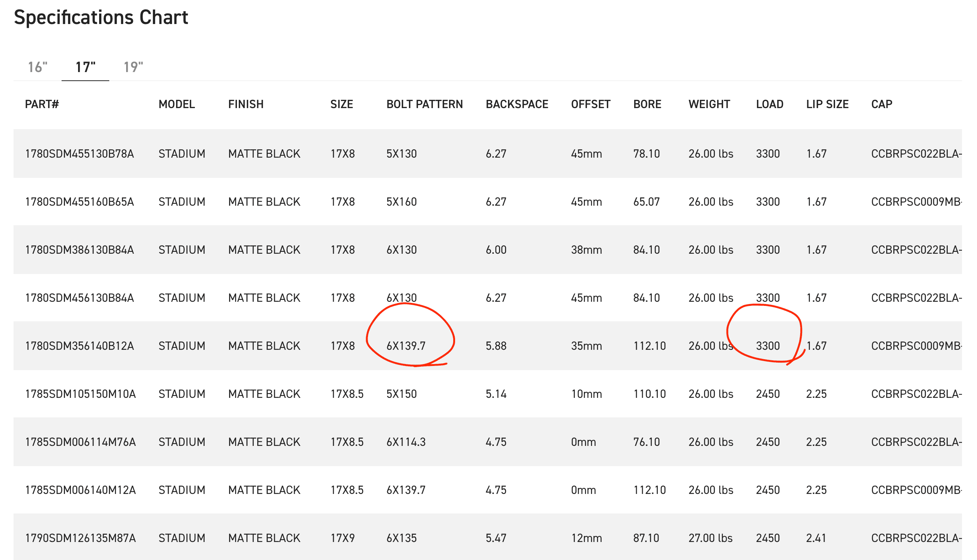The image size is (977, 560).
Task: Select part number 1785SDM006140M12A
Action: point(80,491)
